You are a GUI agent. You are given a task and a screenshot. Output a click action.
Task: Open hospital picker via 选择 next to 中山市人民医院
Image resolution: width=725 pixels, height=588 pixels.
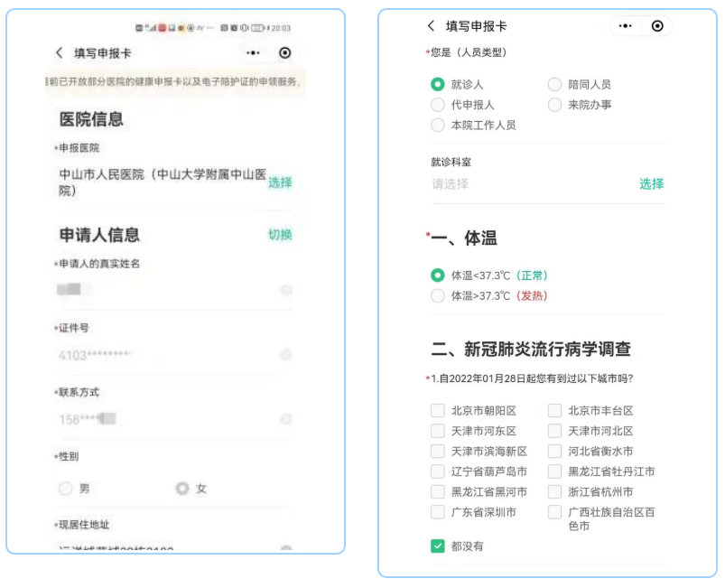click(x=280, y=182)
